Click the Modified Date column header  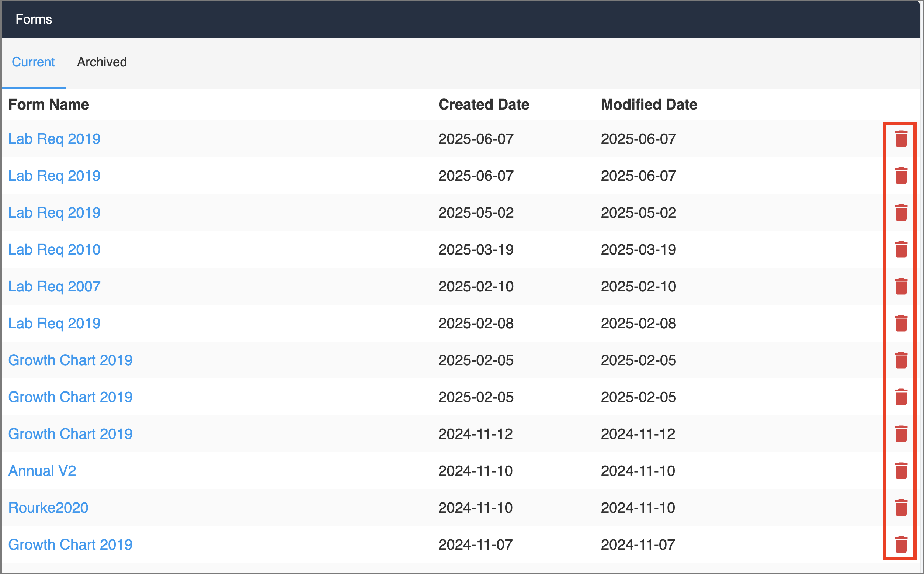point(649,104)
